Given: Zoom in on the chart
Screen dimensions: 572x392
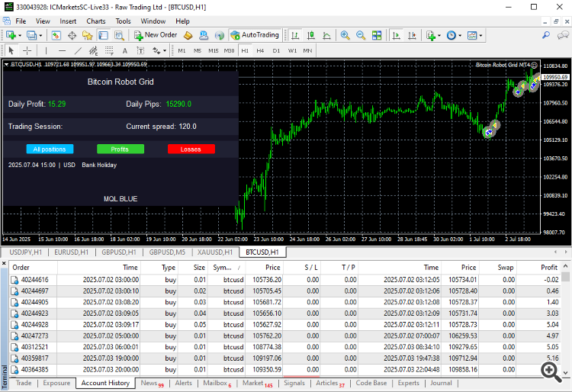Looking at the screenshot, I should [345, 35].
